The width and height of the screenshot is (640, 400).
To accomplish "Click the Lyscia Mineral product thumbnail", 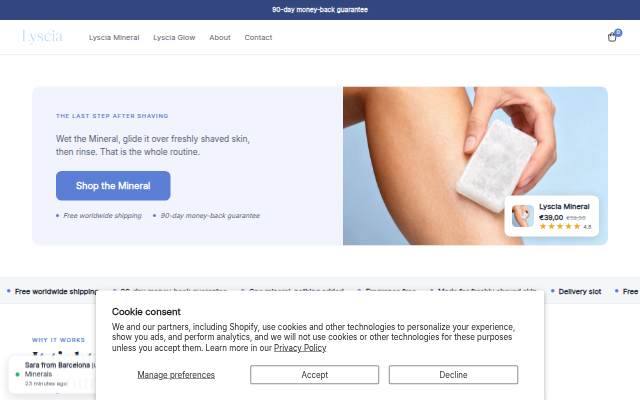I will pos(522,216).
